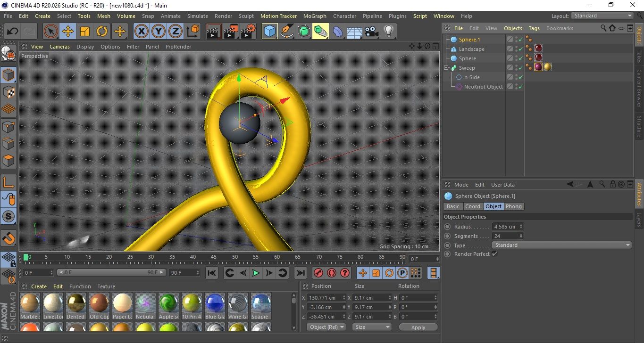Open the Deformer objects icon
644x343 pixels.
(x=338, y=32)
